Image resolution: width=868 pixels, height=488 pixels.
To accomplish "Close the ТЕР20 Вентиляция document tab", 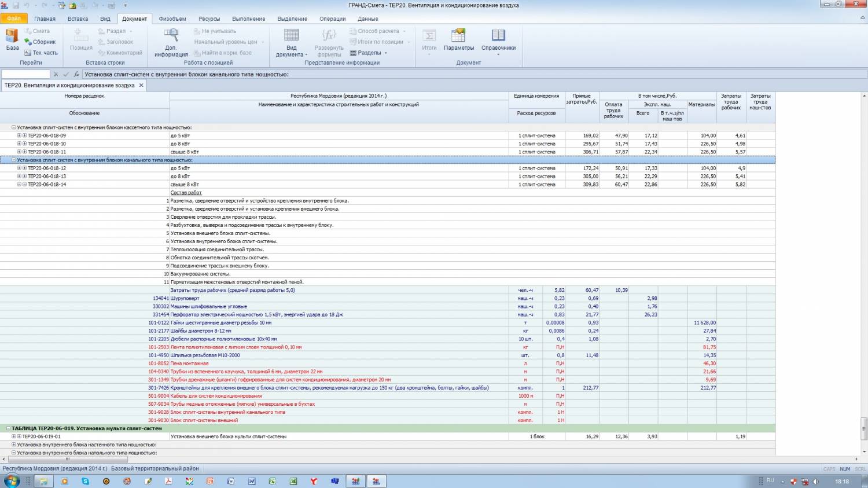I will click(x=141, y=85).
